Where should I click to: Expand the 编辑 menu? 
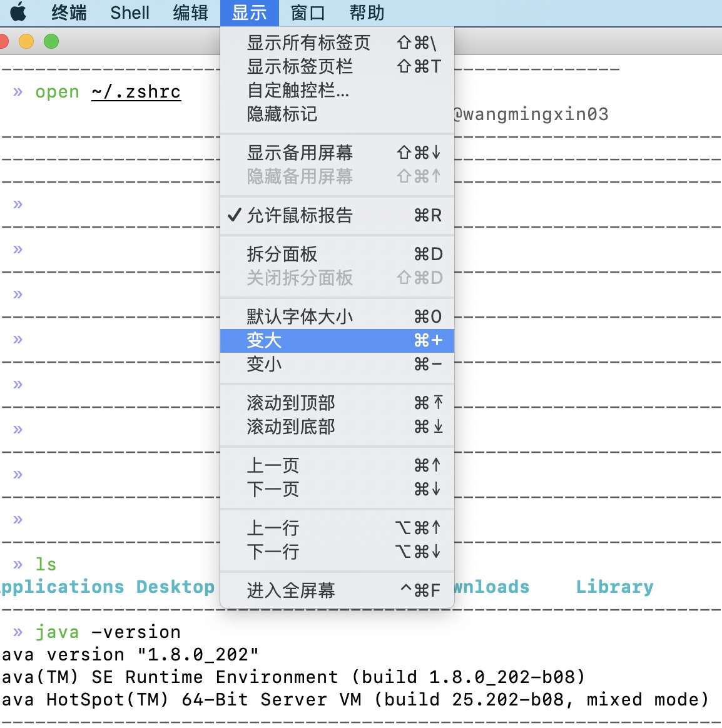tap(190, 13)
